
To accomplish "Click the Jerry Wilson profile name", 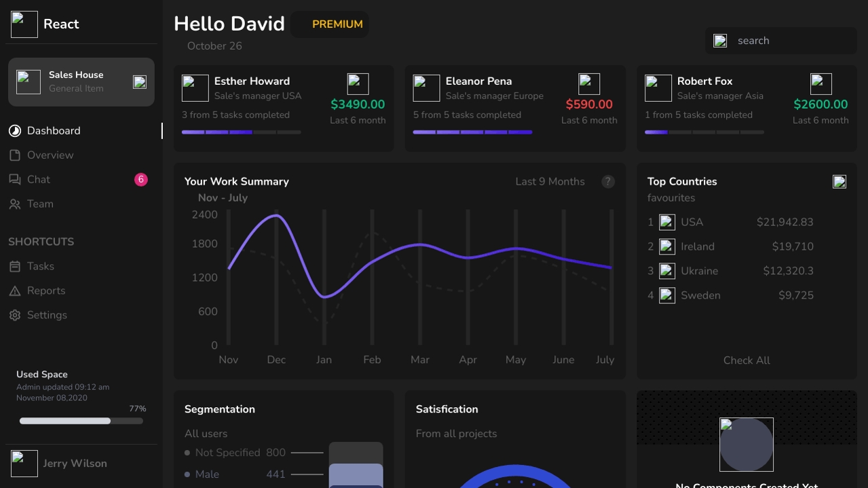I will [75, 464].
